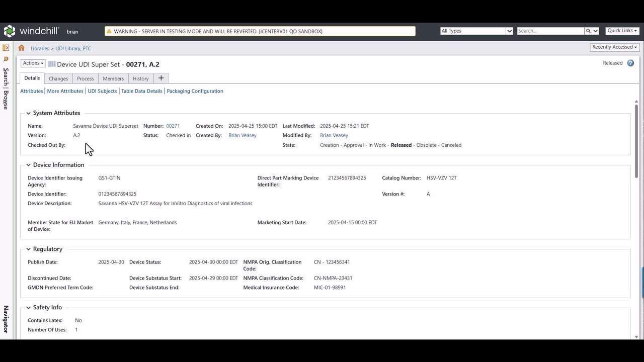Click the Windchill logo icon

pyautogui.click(x=10, y=31)
